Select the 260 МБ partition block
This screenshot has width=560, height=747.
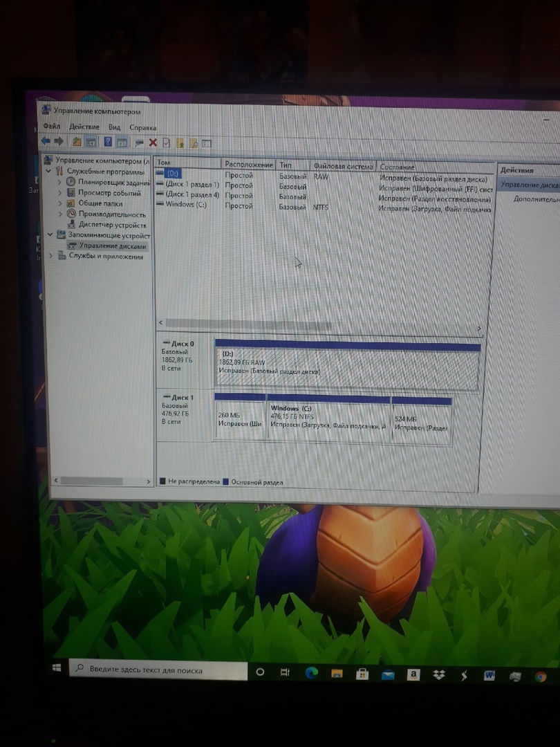tap(240, 418)
